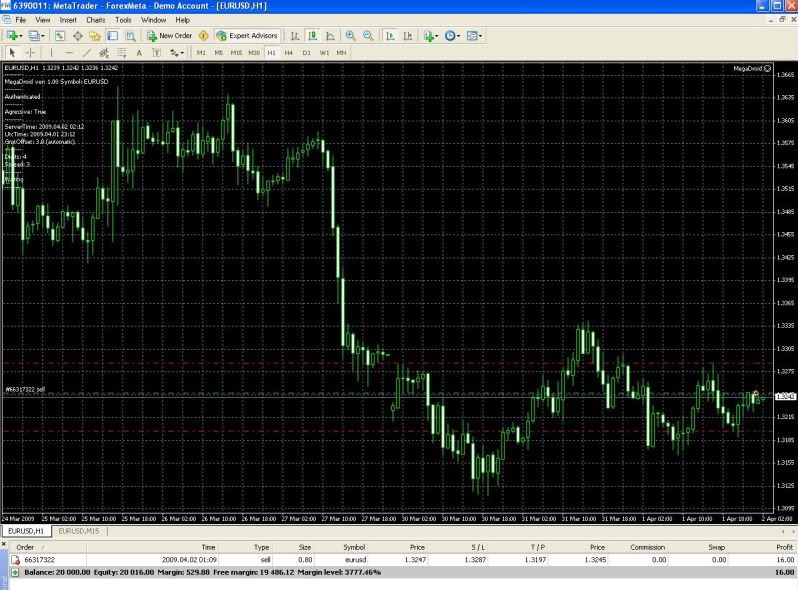Image resolution: width=798 pixels, height=590 pixels.
Task: Sort by the Type column header
Action: tap(262, 547)
